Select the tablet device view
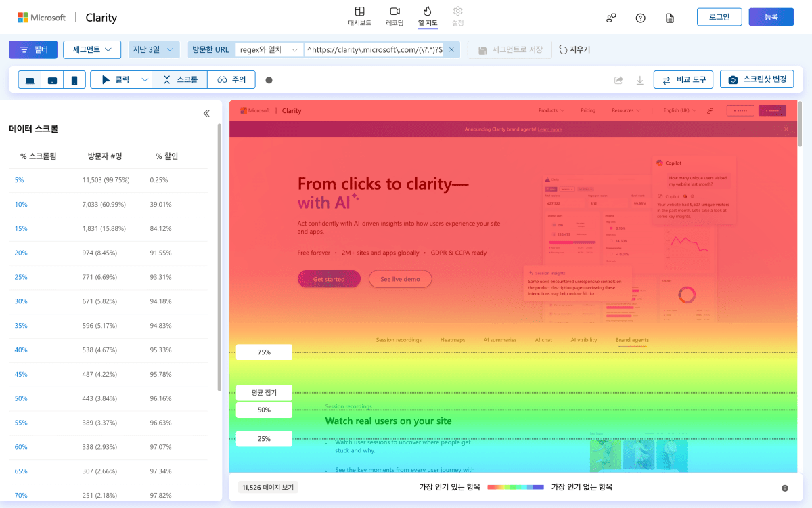812x508 pixels. pyautogui.click(x=52, y=80)
